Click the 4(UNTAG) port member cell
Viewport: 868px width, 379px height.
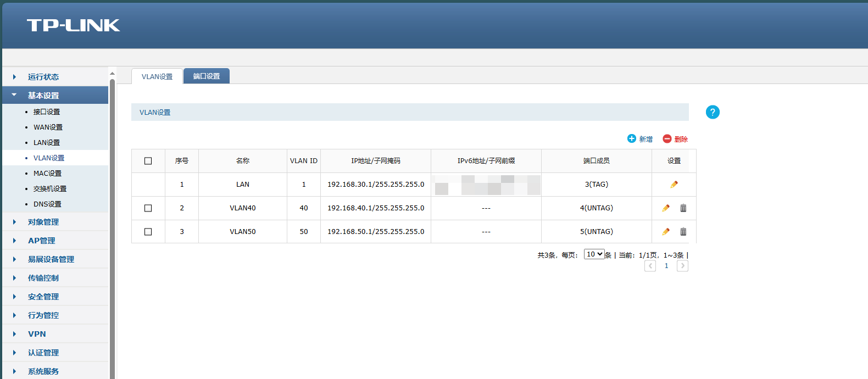pyautogui.click(x=597, y=208)
